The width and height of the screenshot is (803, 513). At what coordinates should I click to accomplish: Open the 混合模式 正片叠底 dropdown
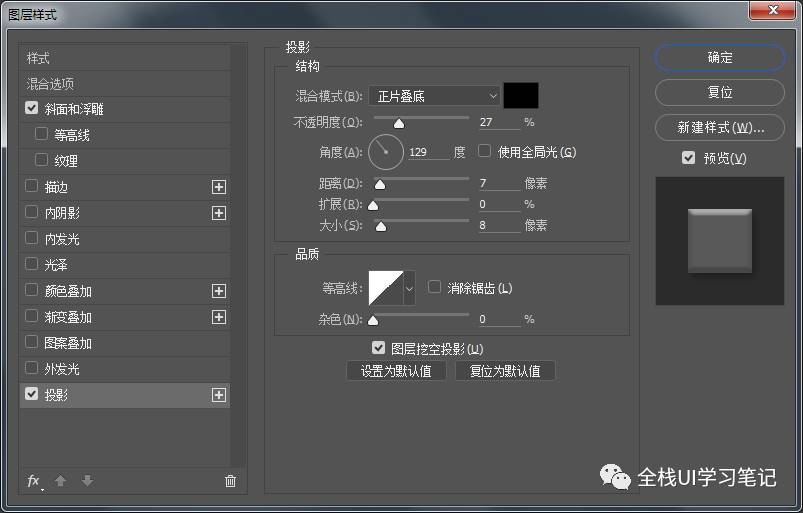click(x=434, y=96)
